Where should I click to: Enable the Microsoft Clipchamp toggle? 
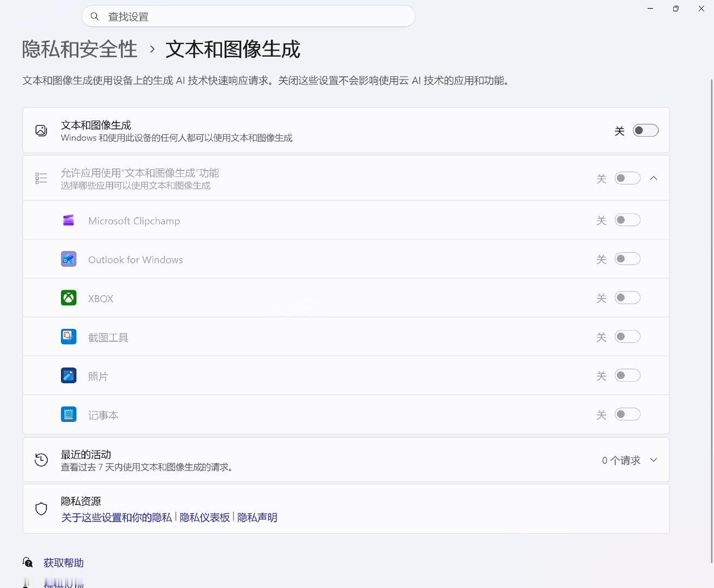[627, 220]
